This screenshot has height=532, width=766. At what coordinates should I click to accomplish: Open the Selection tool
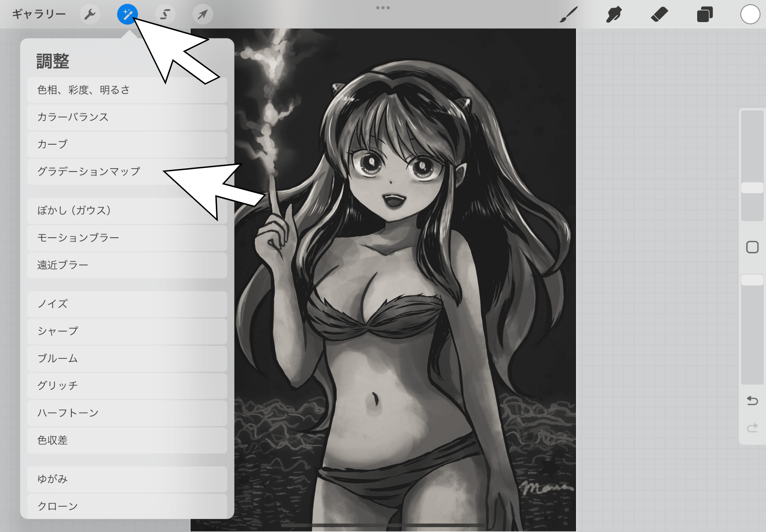click(x=165, y=15)
